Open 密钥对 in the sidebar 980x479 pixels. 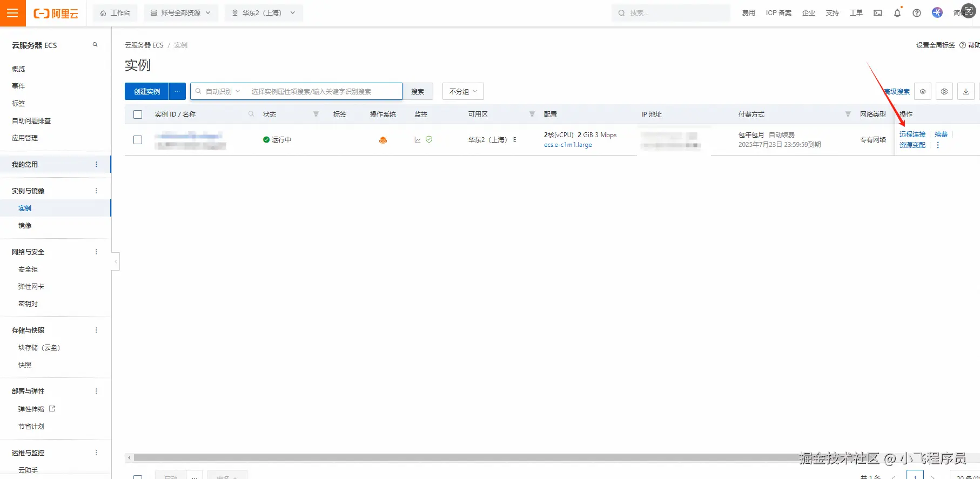coord(28,303)
